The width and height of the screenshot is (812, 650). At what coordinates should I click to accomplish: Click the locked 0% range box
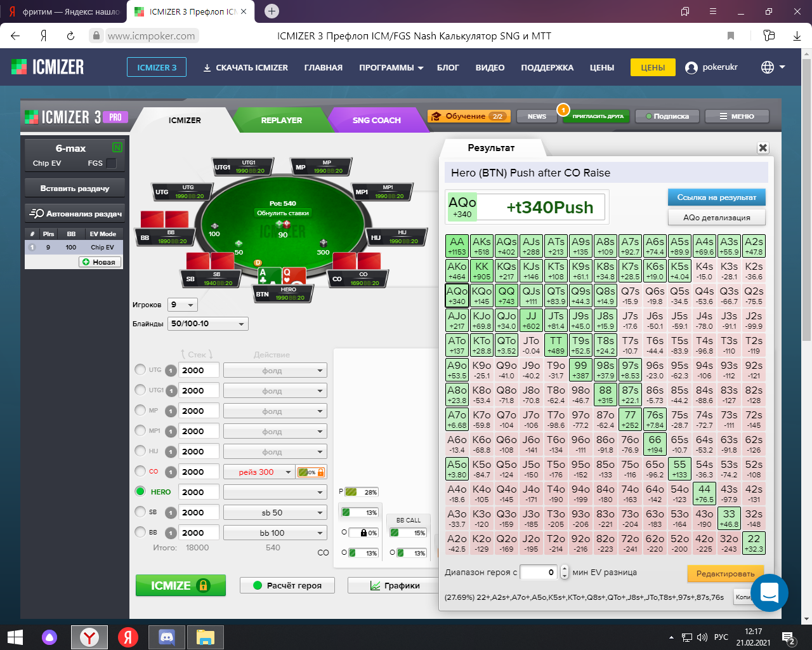[363, 533]
